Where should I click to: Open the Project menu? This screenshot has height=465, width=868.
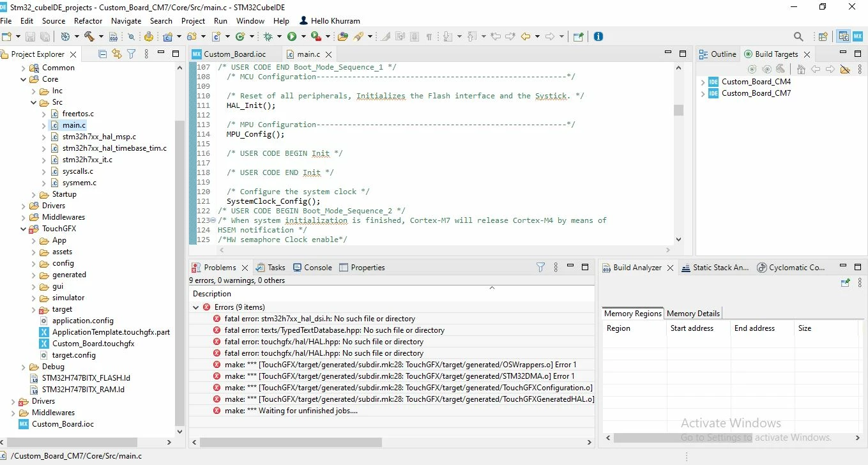click(x=194, y=20)
